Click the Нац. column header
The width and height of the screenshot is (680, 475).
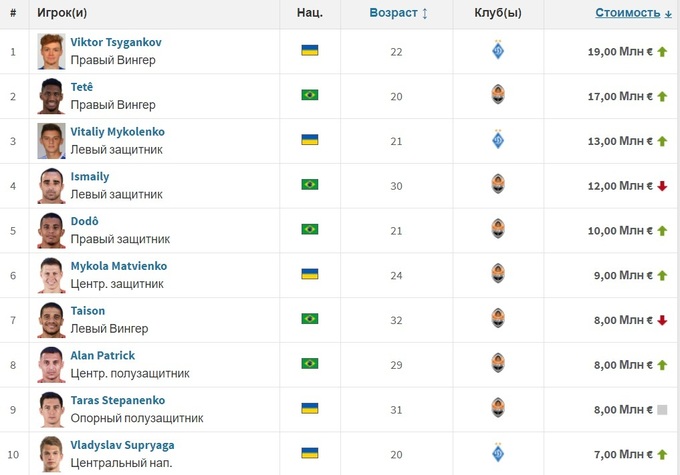click(x=309, y=13)
